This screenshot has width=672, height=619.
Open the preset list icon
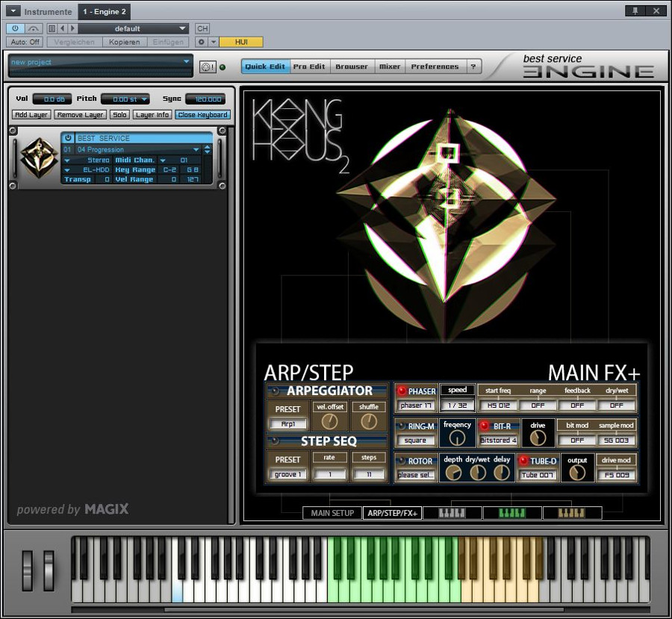pyautogui.click(x=52, y=28)
